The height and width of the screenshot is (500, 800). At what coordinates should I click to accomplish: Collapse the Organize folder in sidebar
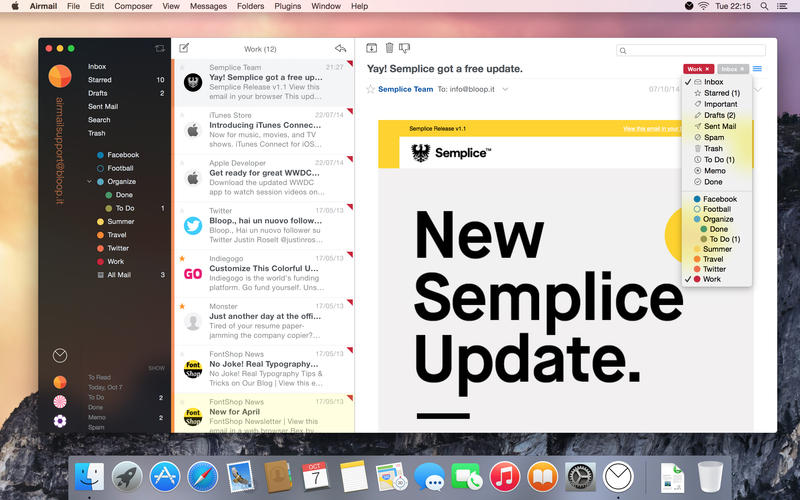pos(90,182)
